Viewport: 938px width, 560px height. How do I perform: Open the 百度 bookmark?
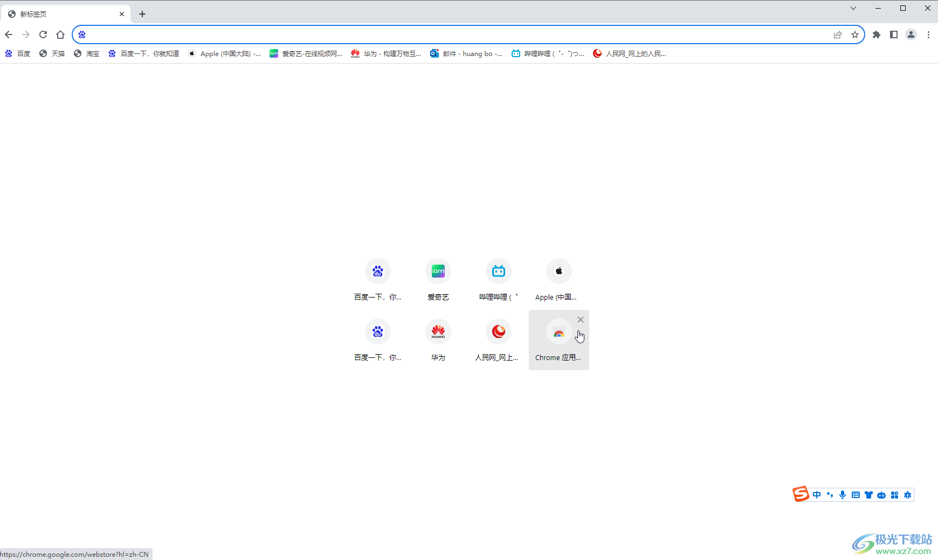pyautogui.click(x=18, y=53)
